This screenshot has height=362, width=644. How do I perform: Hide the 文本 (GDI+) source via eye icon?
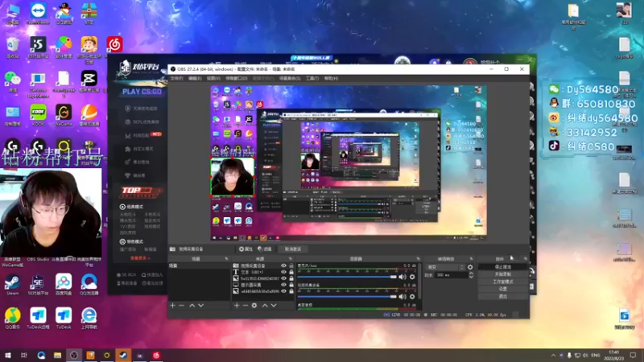pyautogui.click(x=283, y=272)
